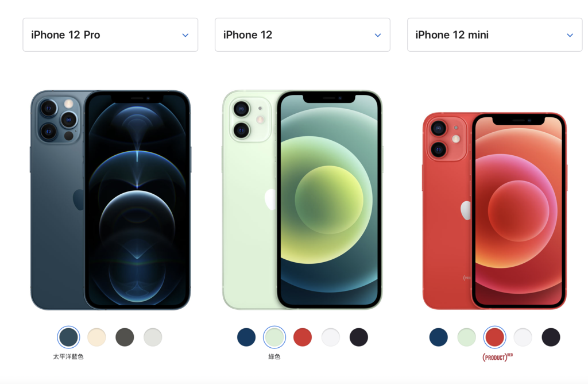Select Pacific Blue swatch for iPhone 12 Pro

pos(68,337)
